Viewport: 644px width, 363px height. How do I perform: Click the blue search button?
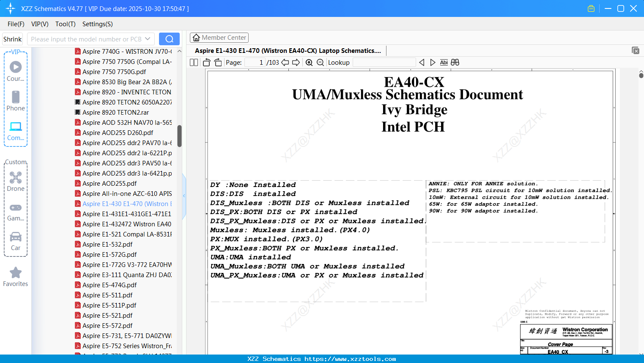[169, 39]
